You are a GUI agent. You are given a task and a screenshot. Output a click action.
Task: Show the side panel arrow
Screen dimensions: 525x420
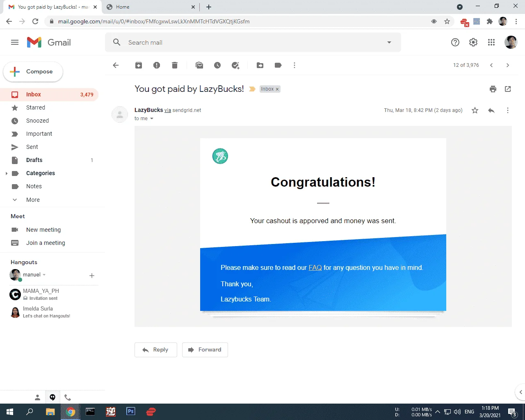[520, 392]
